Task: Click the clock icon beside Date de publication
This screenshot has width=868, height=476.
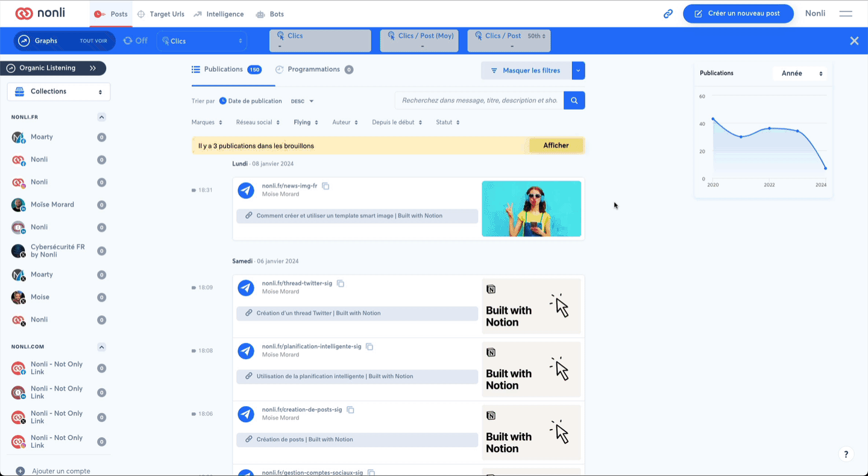Action: click(x=223, y=101)
